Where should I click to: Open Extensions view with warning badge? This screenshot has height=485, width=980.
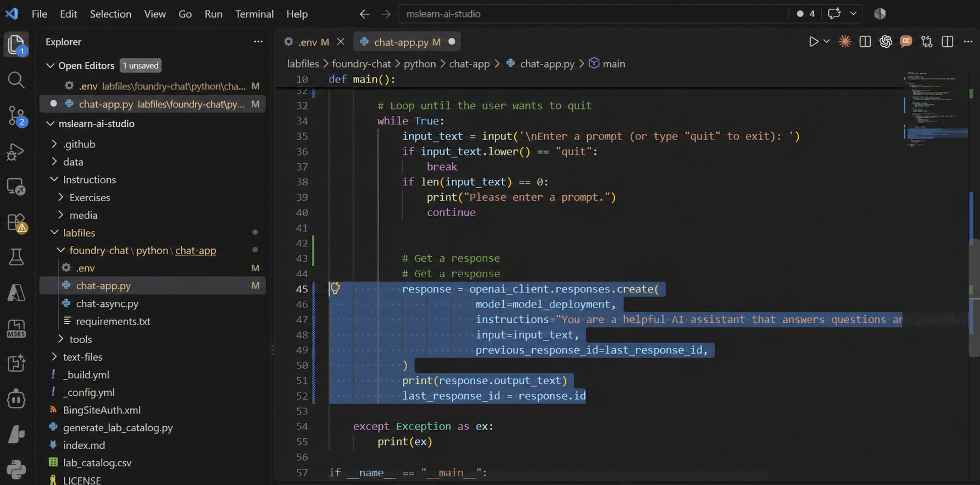(16, 223)
